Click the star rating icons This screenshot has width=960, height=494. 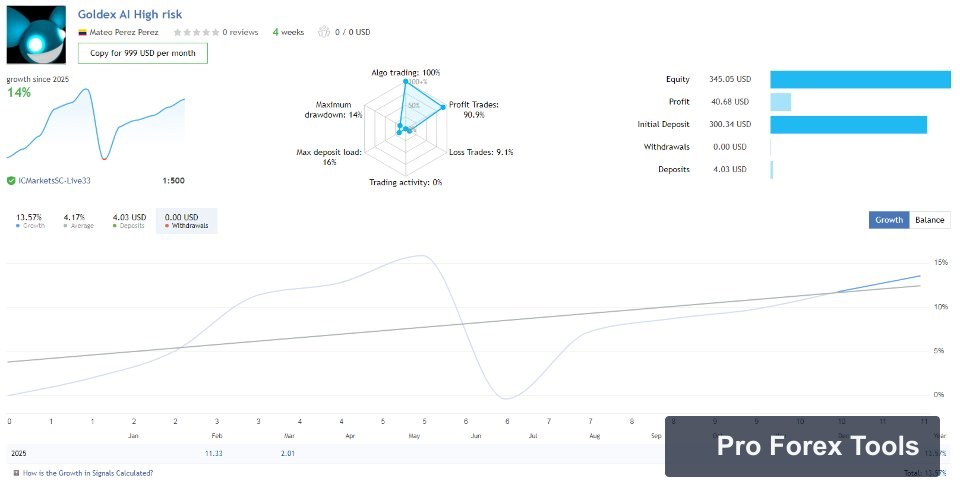pyautogui.click(x=196, y=32)
